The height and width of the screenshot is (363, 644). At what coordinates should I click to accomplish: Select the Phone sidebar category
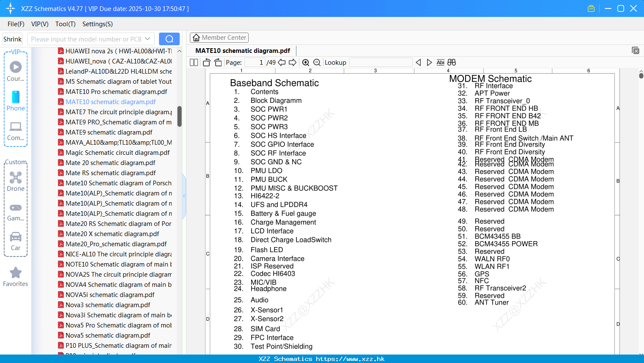(16, 101)
